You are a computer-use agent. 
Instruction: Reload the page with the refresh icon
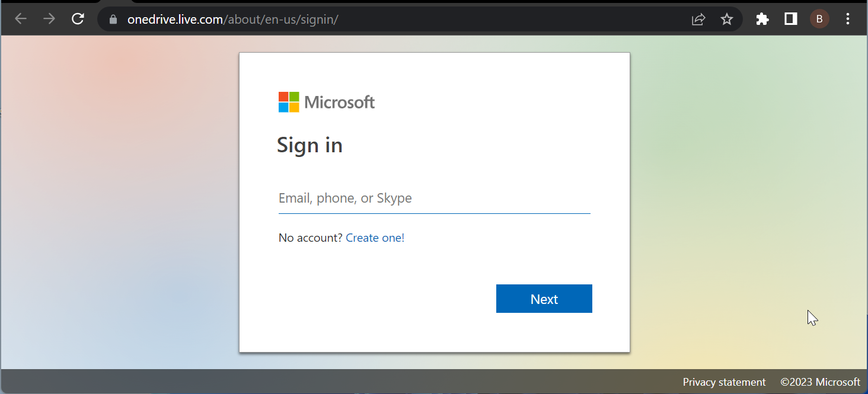[x=78, y=19]
